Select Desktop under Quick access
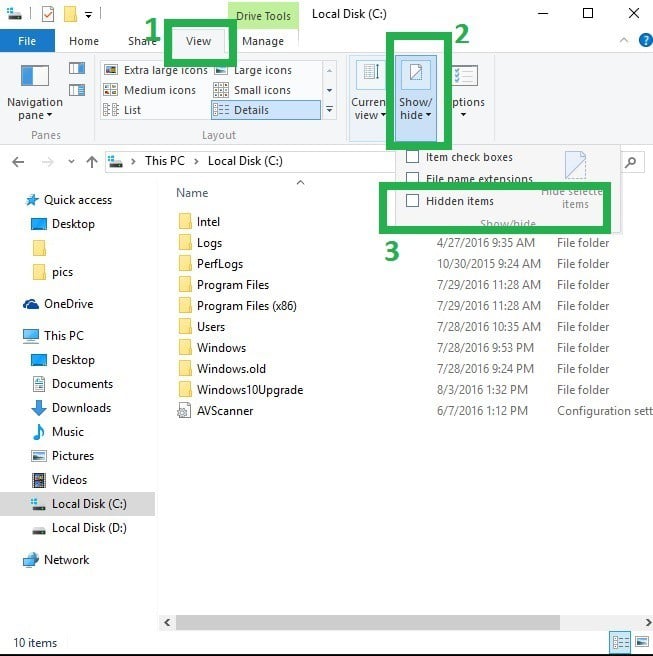This screenshot has height=656, width=653. [x=73, y=224]
